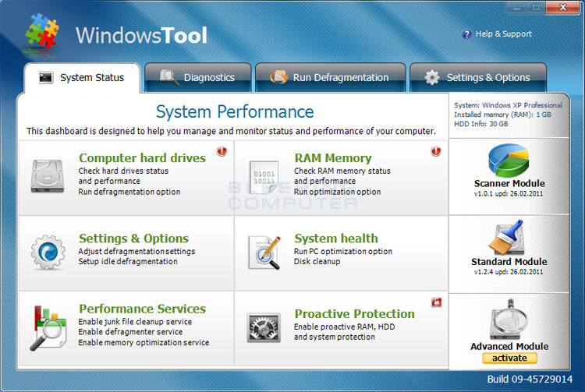Open the Run Defragmentation tab
Screen dimensions: 585x392
point(330,77)
